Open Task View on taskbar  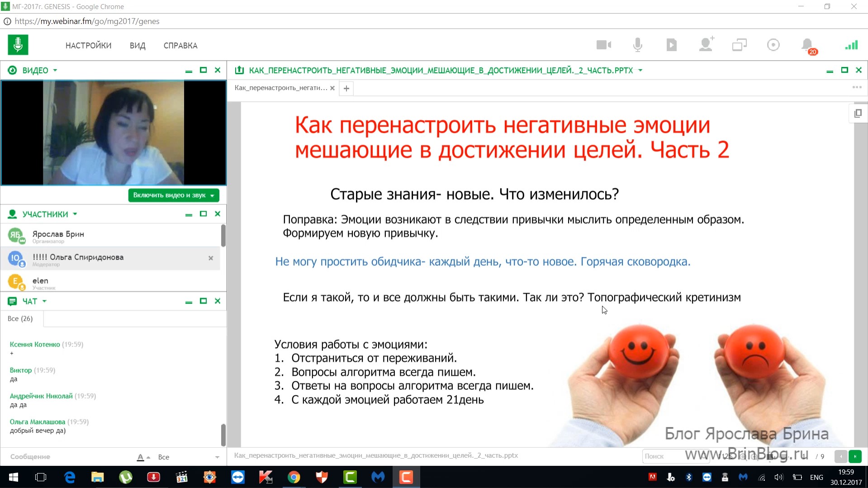(41, 477)
